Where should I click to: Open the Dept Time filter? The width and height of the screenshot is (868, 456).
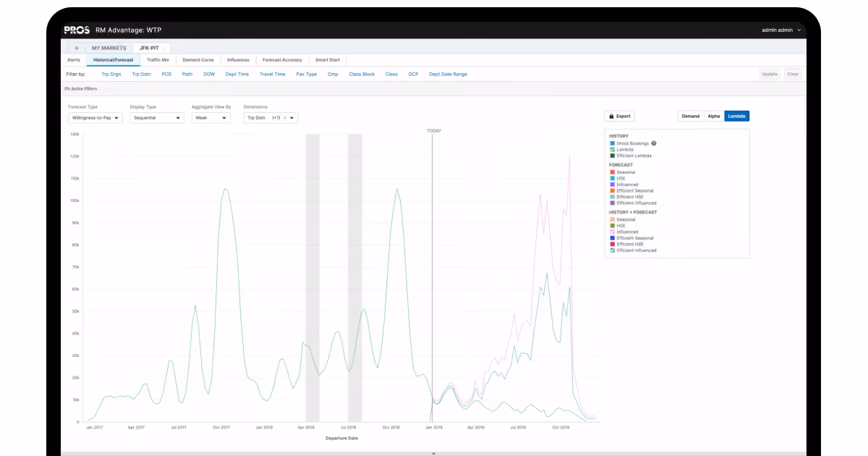(x=237, y=74)
